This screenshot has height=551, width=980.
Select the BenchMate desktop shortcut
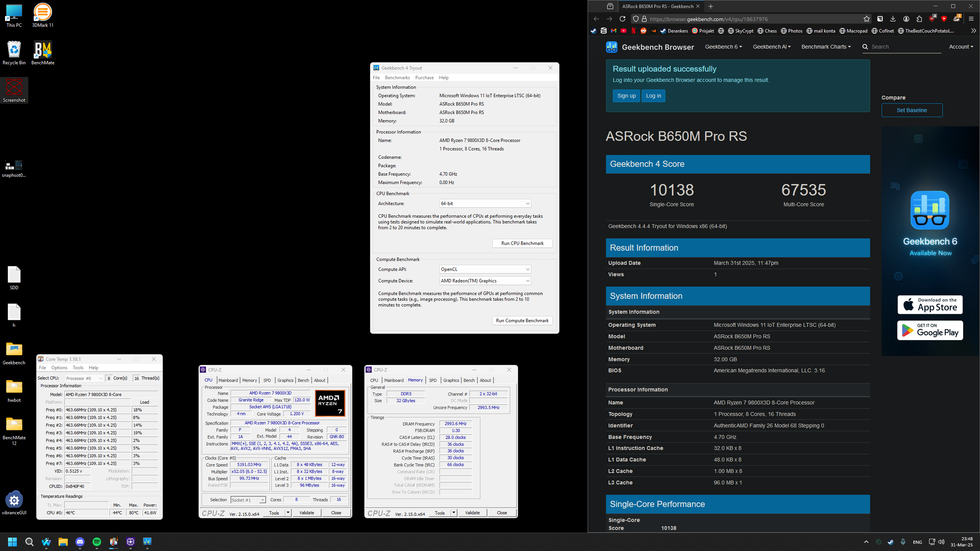(42, 53)
